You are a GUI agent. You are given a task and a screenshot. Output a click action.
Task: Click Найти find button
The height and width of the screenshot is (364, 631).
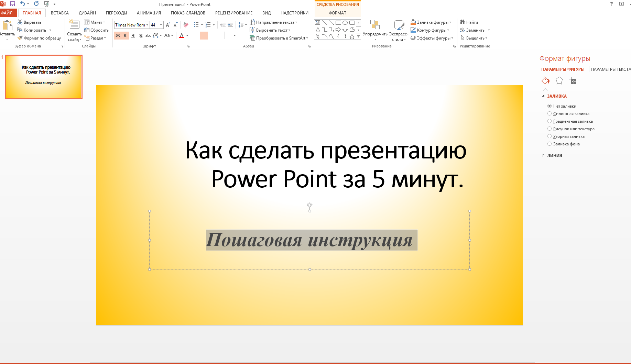coord(469,22)
